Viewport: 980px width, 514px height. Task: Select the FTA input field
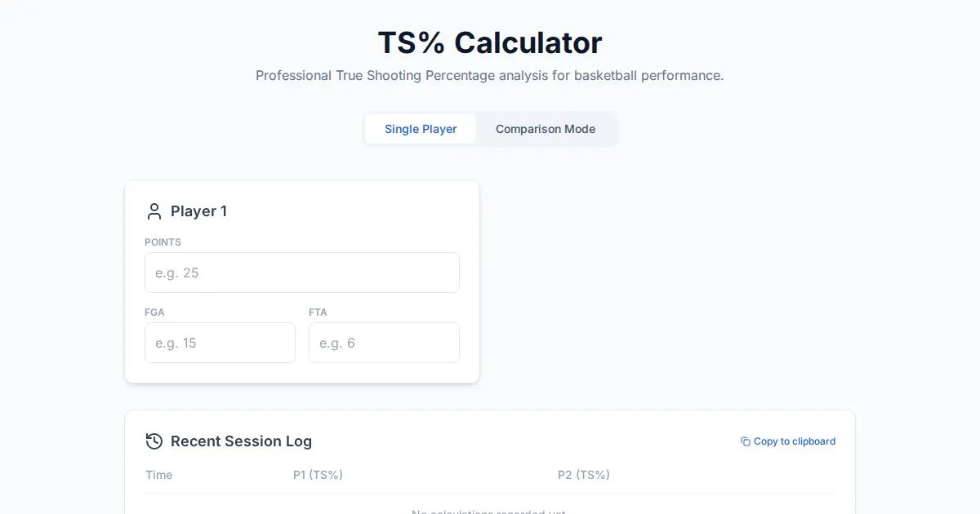click(x=384, y=343)
